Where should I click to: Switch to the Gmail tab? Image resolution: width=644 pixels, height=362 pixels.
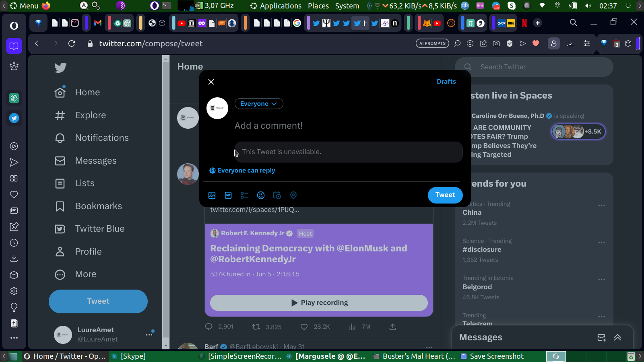point(97,23)
